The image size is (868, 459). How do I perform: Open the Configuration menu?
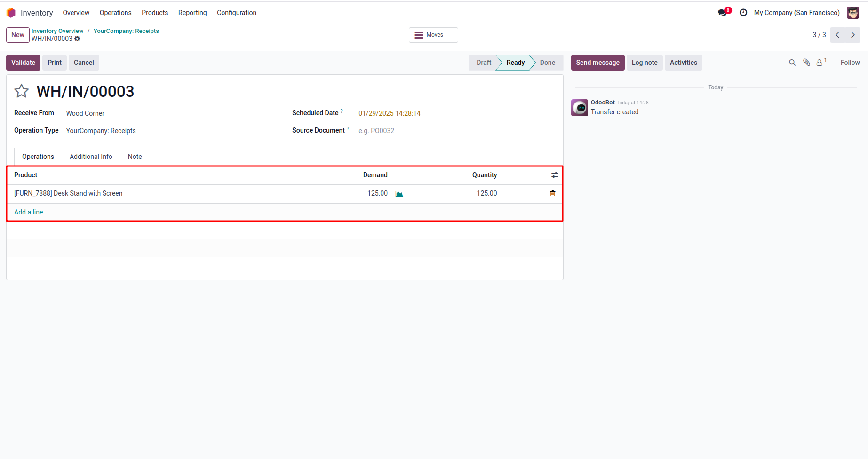point(236,13)
